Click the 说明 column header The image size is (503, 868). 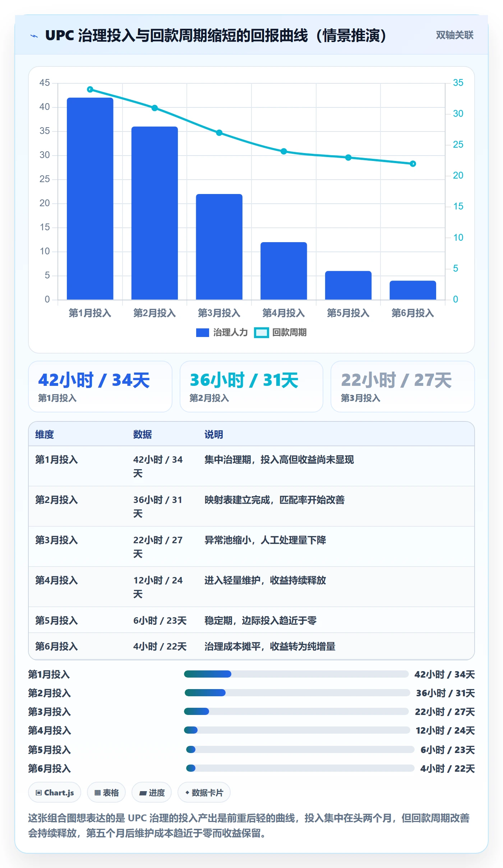[x=214, y=434]
